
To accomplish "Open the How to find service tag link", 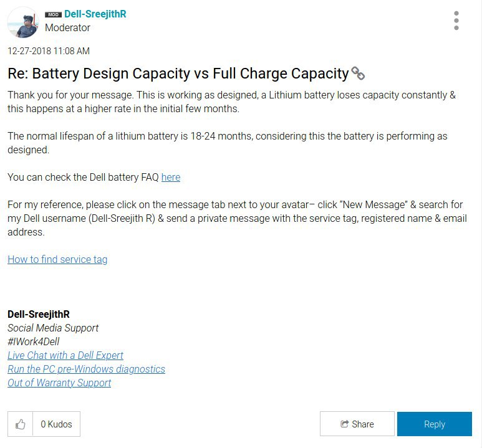I will click(57, 259).
